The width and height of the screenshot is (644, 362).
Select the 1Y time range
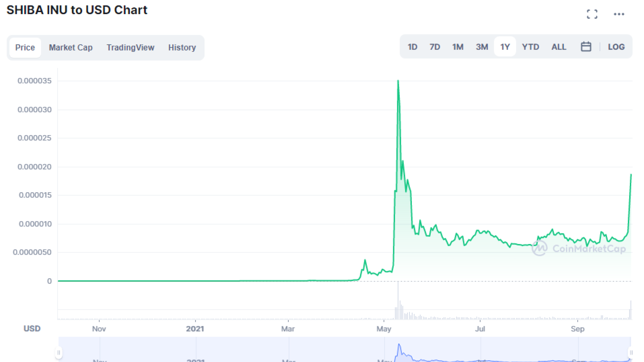tap(505, 47)
